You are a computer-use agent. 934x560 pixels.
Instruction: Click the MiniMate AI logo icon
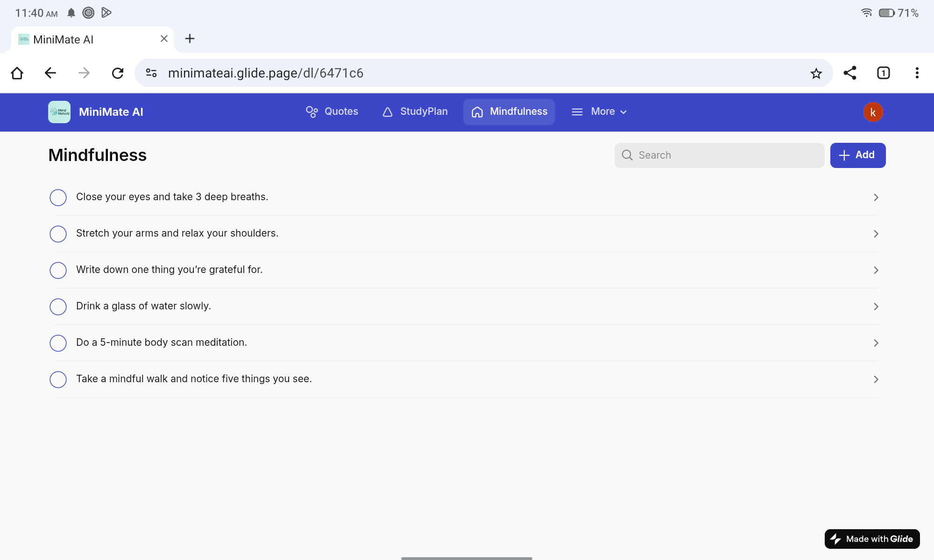(59, 112)
